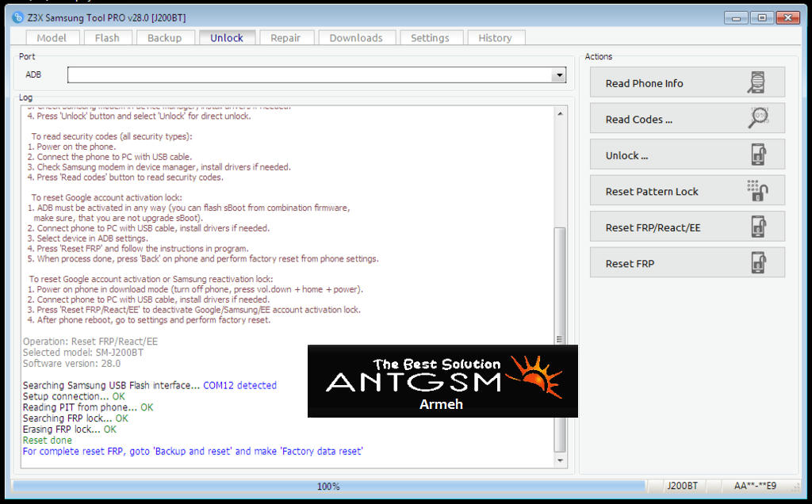
Task: Click the Read Codes... button label
Action: coord(639,120)
